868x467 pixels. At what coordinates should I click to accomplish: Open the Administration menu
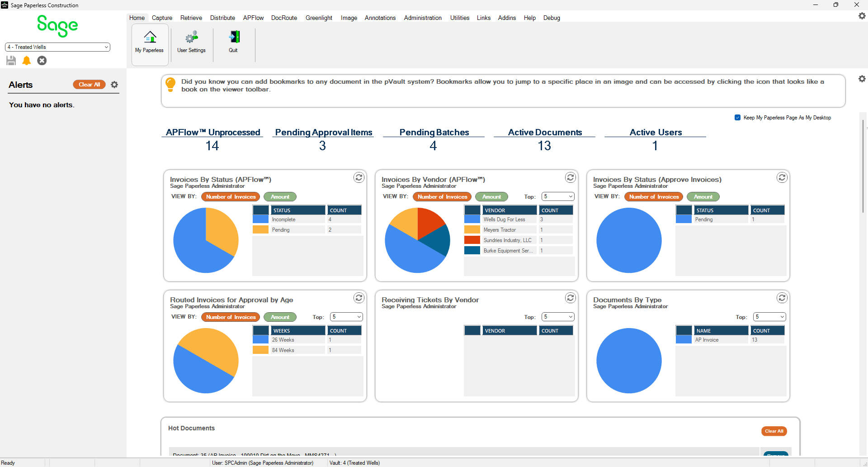423,18
